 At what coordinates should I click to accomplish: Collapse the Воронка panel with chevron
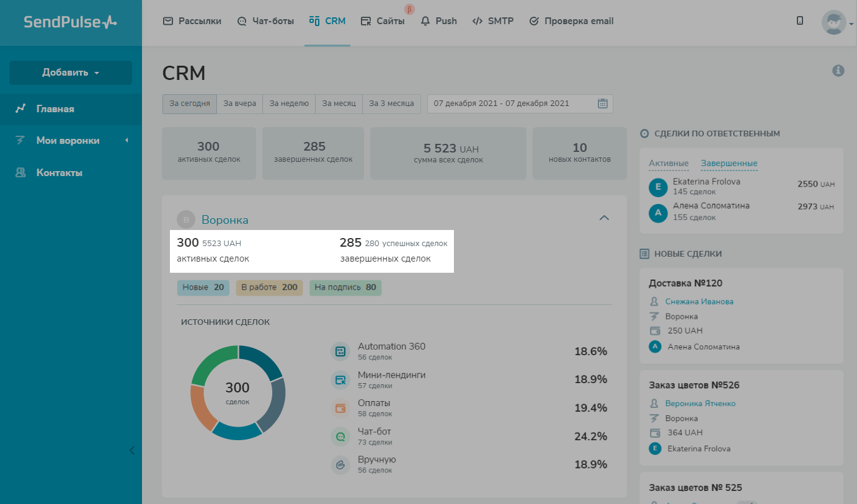coord(604,218)
